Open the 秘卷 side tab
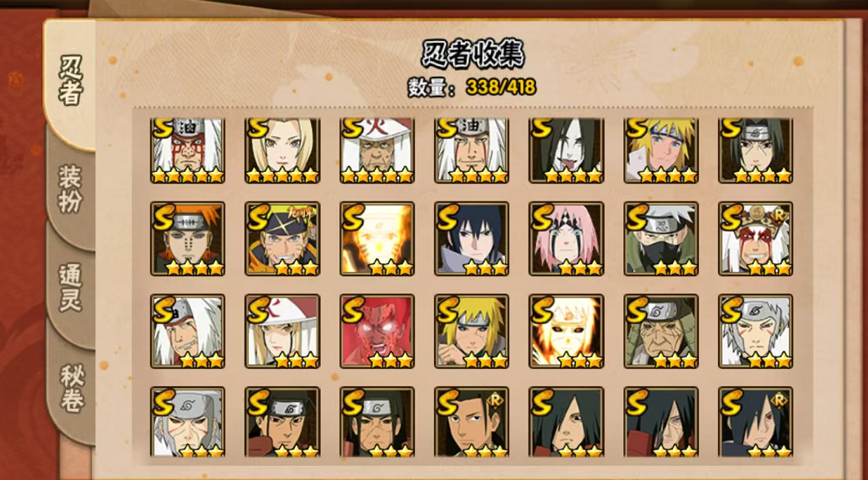The width and height of the screenshot is (868, 480). [72, 387]
